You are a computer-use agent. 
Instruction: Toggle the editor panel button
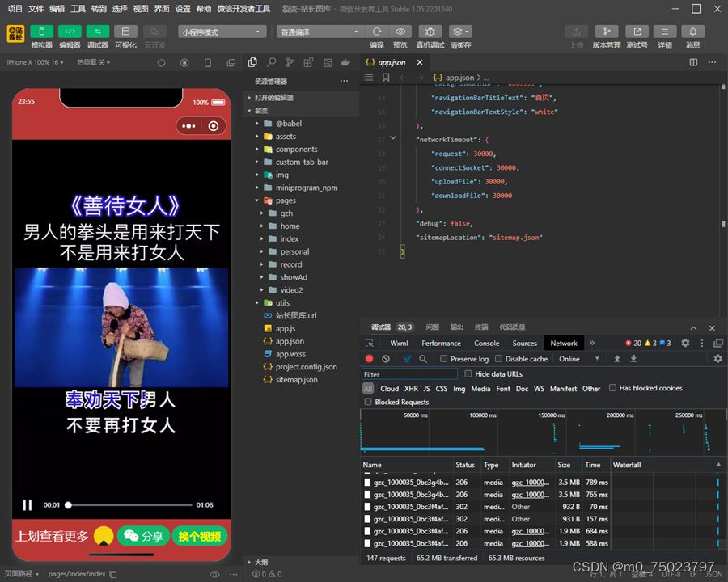point(70,32)
